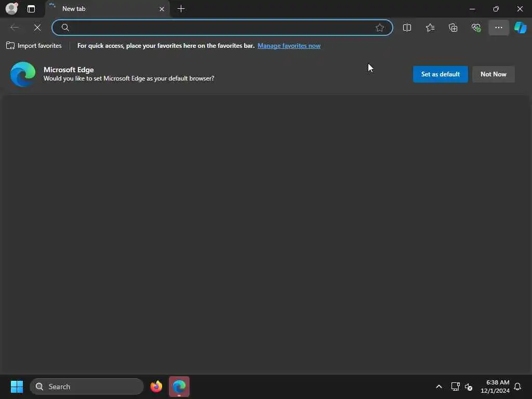Click the Edge taskbar icon

coord(179,387)
